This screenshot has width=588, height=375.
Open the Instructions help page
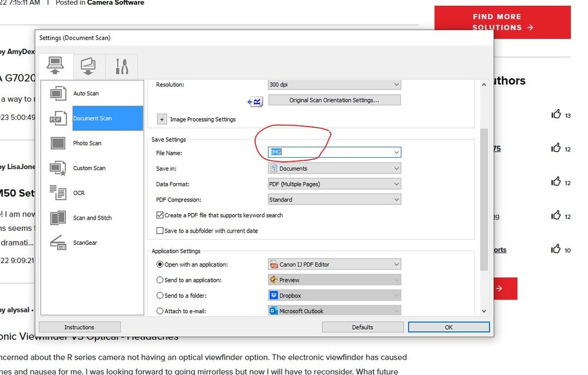[x=79, y=327]
